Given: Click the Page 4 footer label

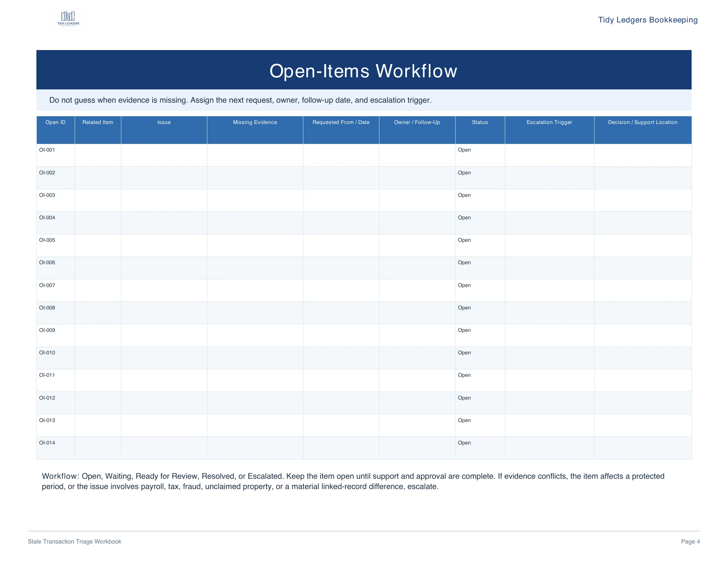Looking at the screenshot, I should pyautogui.click(x=690, y=542).
